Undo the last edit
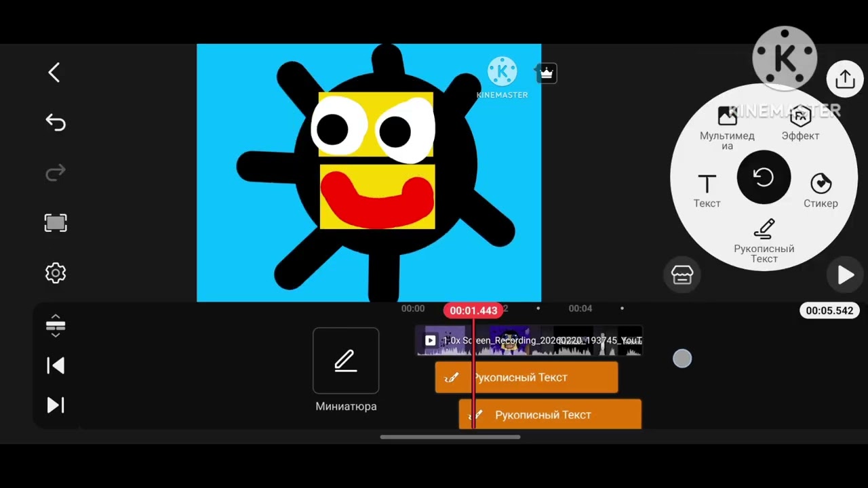The image size is (868, 488). click(56, 123)
